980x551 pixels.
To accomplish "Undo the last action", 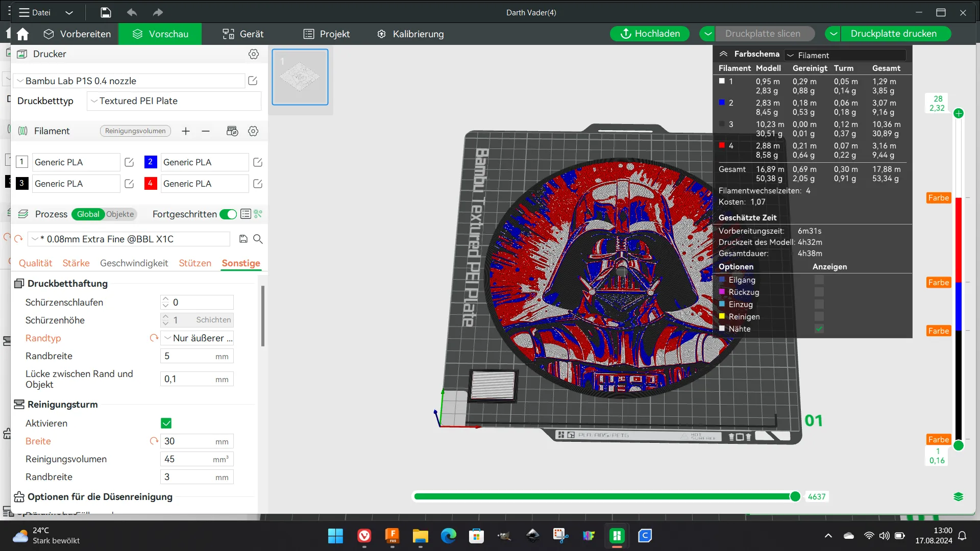I will click(x=132, y=12).
